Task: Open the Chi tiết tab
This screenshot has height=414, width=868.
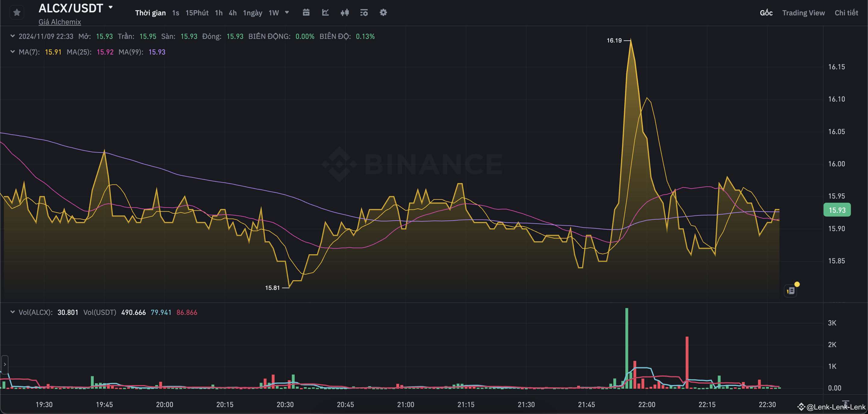Action: 847,12
